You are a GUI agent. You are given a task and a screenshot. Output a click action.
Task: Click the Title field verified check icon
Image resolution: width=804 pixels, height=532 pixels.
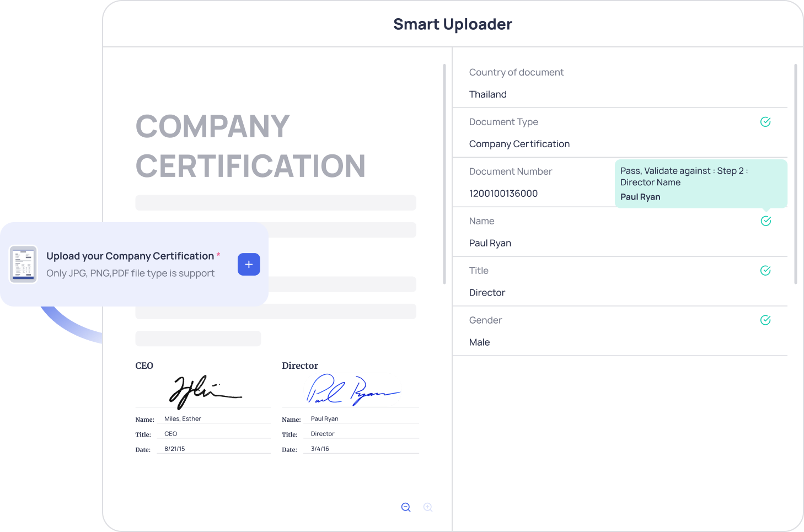click(765, 271)
